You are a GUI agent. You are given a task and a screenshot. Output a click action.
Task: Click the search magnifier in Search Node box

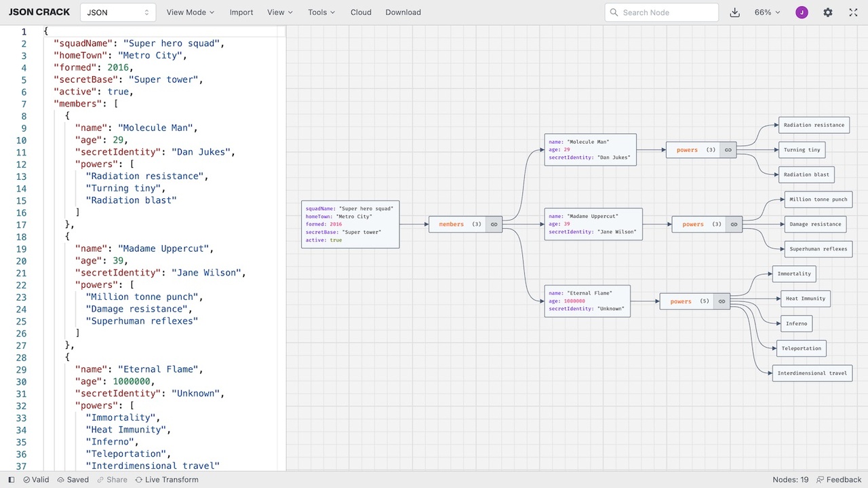coord(612,12)
